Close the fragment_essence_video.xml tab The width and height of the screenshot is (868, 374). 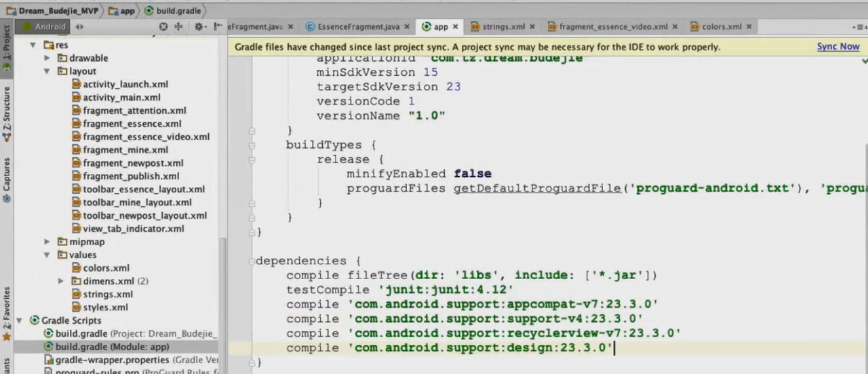tap(675, 26)
